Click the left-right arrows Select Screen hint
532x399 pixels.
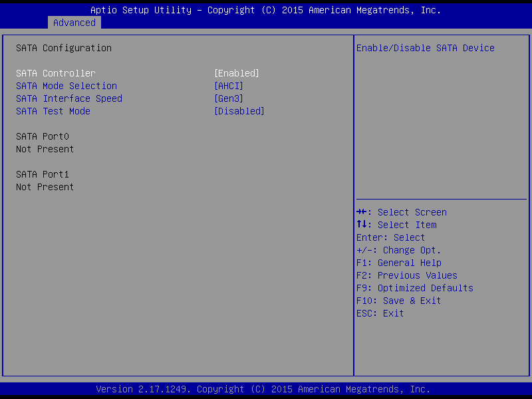pyautogui.click(x=402, y=212)
